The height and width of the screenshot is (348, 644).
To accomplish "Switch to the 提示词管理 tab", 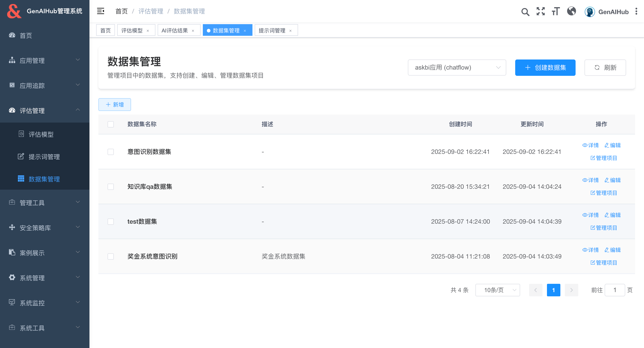I will [272, 30].
